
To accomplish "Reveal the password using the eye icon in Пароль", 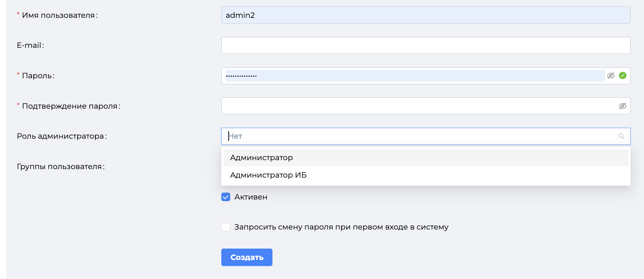I will [611, 75].
